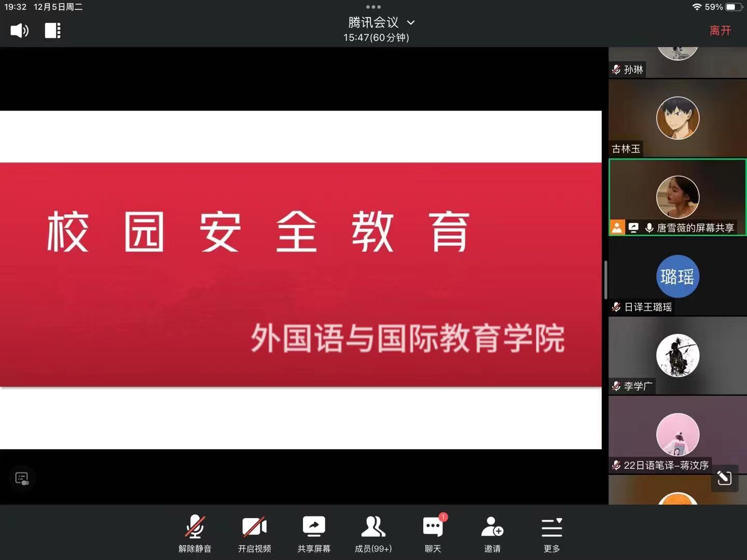Click the participant panel scrollbar handle

[x=605, y=280]
